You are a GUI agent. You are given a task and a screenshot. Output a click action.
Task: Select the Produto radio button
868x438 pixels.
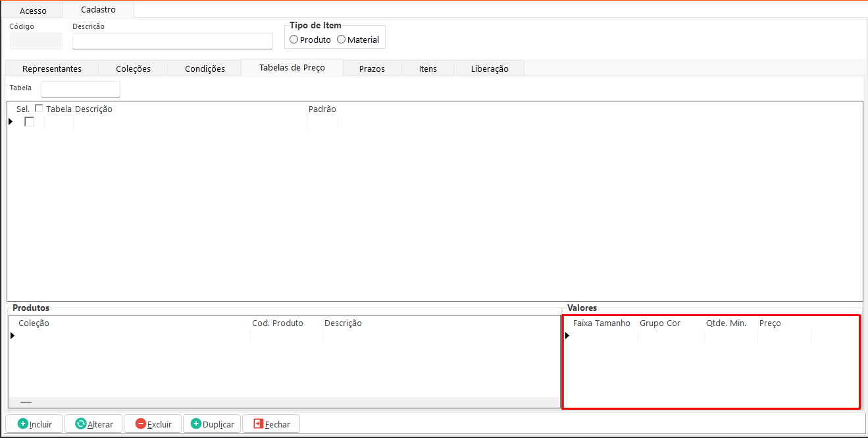294,40
